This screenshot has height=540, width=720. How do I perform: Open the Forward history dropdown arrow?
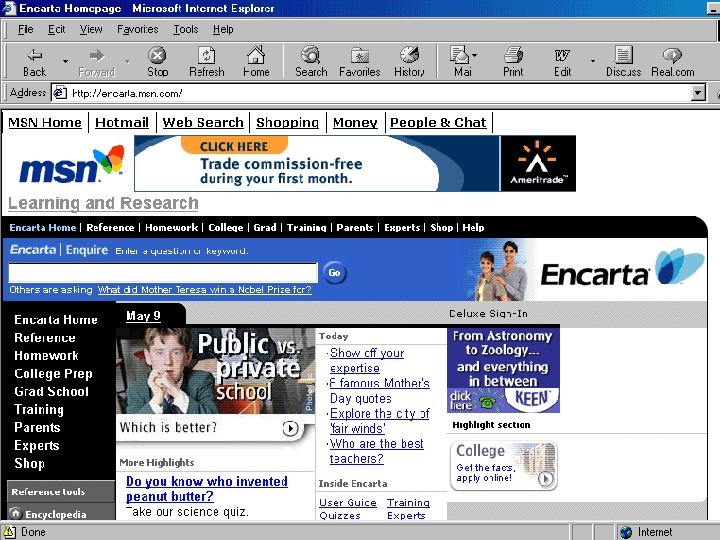pos(127,61)
